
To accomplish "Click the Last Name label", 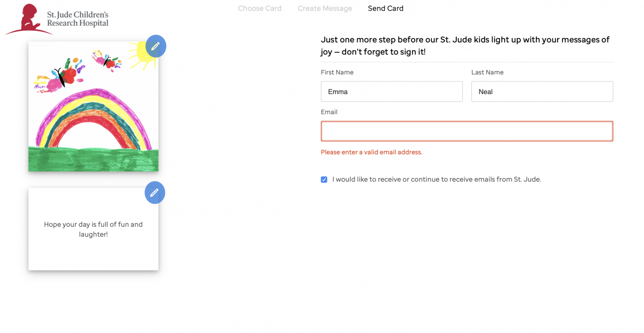I will click(x=487, y=72).
